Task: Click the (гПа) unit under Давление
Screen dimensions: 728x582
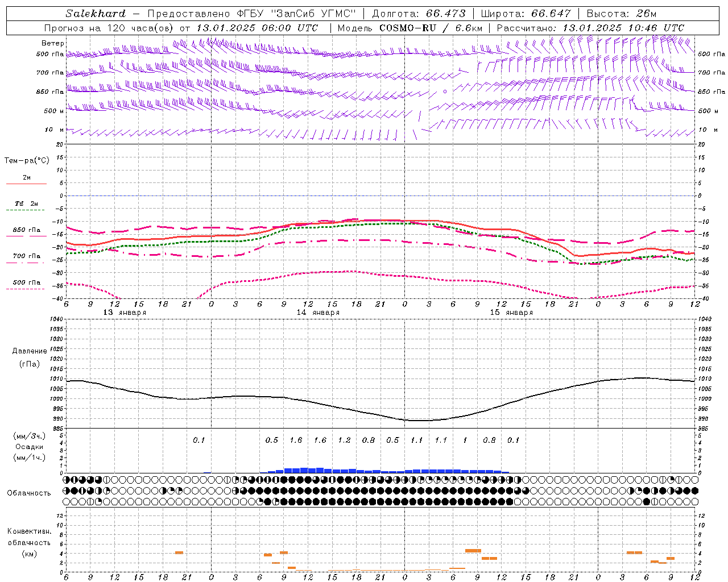Action: [x=30, y=364]
